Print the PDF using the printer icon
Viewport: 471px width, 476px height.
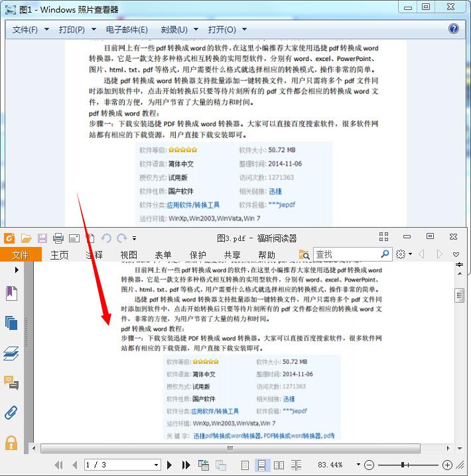click(58, 238)
